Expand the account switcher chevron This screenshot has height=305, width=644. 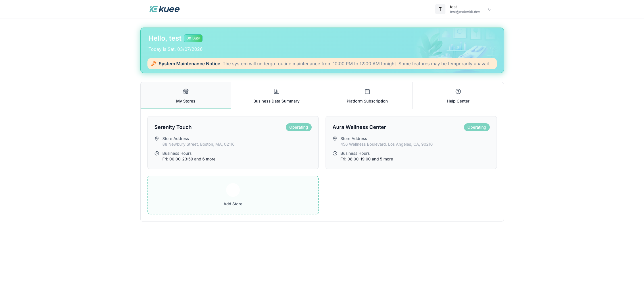click(x=489, y=9)
